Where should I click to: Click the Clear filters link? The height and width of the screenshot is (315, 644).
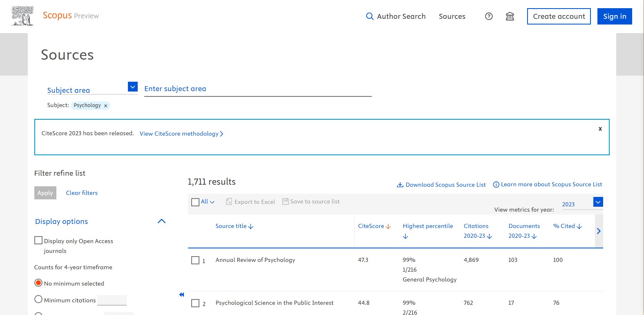tap(82, 193)
